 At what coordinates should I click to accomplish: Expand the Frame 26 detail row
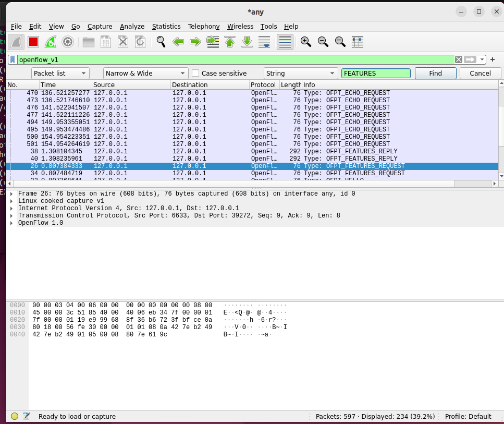(11, 193)
